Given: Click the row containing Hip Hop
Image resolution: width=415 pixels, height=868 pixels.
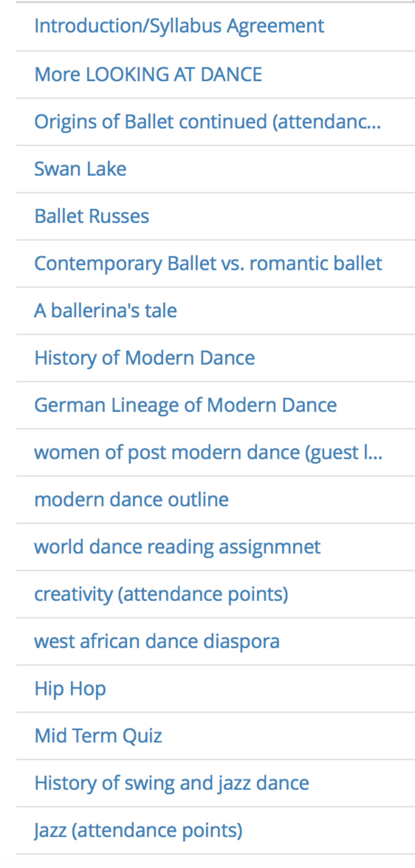Looking at the screenshot, I should [x=258, y=688].
